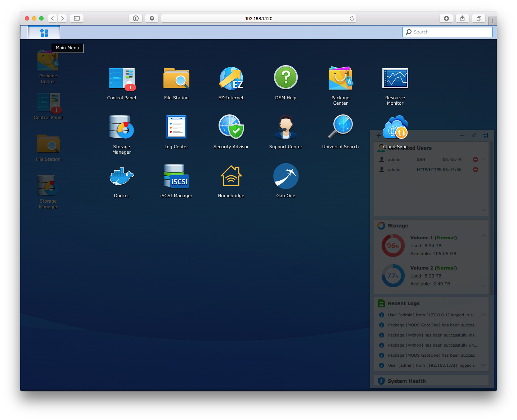Click the Storage widget title

coord(398,226)
